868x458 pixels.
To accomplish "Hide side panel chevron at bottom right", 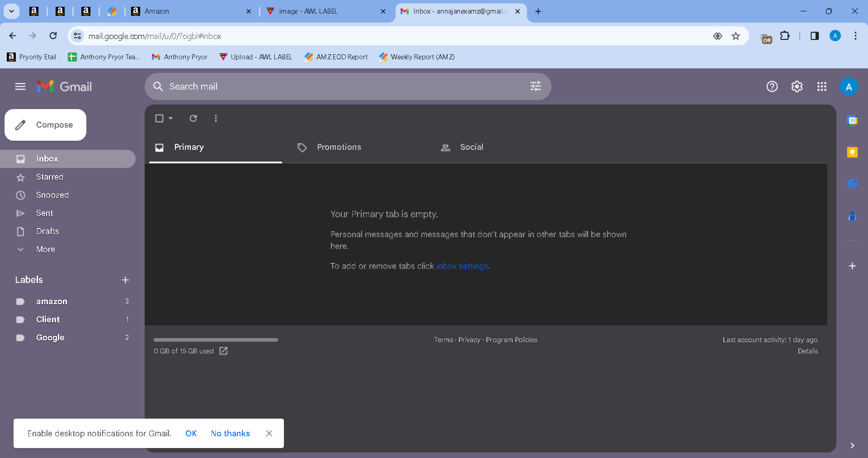I will (852, 445).
